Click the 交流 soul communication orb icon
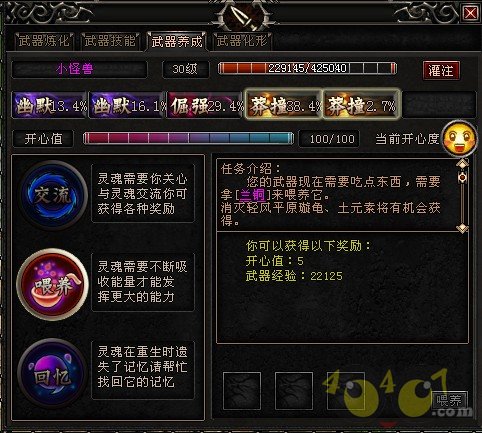 pyautogui.click(x=53, y=195)
